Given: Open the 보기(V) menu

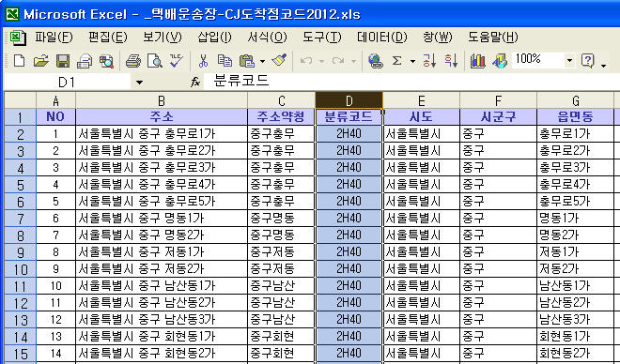Looking at the screenshot, I should [163, 38].
